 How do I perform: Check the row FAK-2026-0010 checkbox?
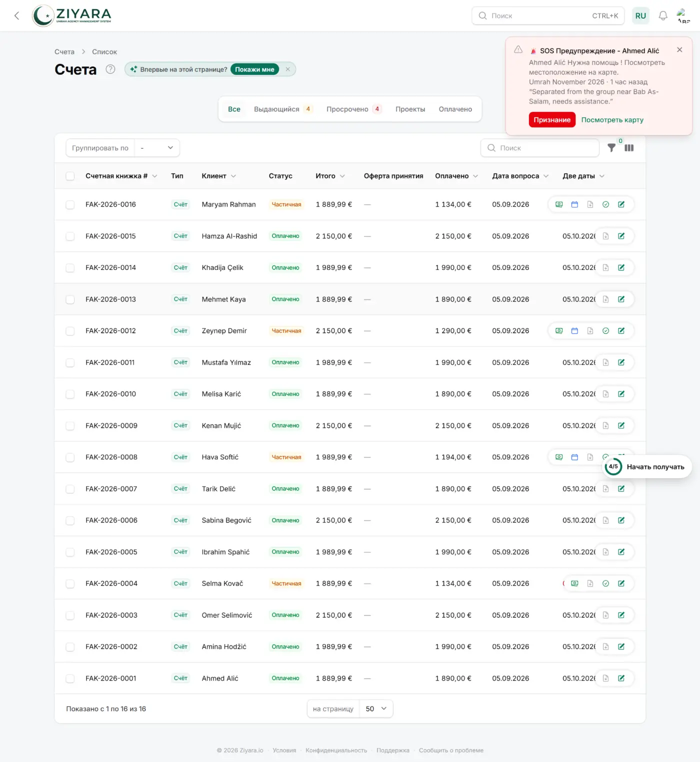pyautogui.click(x=70, y=394)
